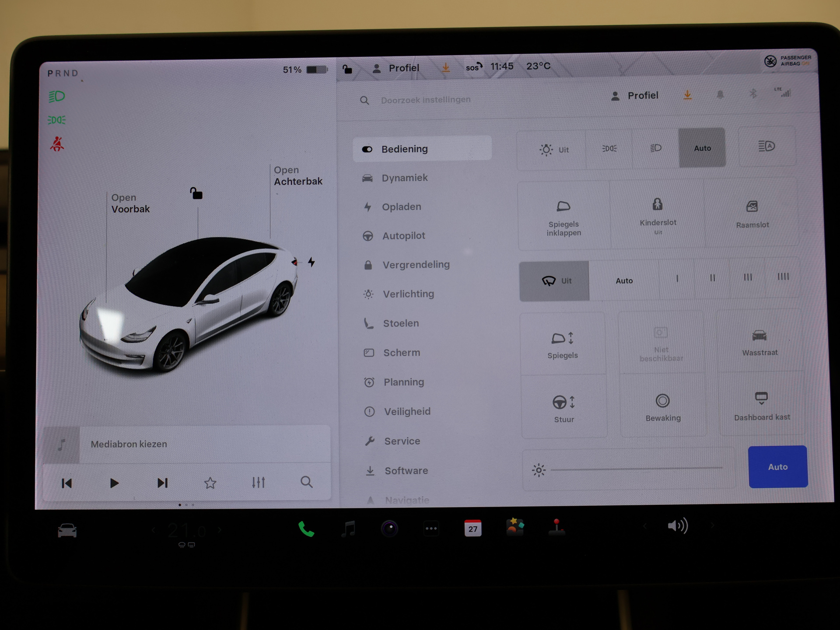Click the Doorzoek instellingen search field
Screen dimensions: 840x630
click(x=426, y=100)
